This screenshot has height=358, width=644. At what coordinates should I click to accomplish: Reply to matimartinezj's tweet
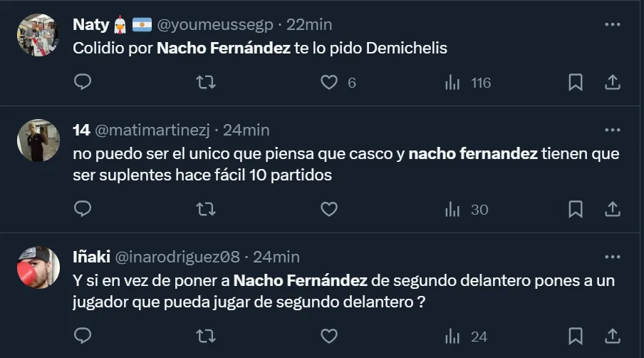(x=83, y=209)
